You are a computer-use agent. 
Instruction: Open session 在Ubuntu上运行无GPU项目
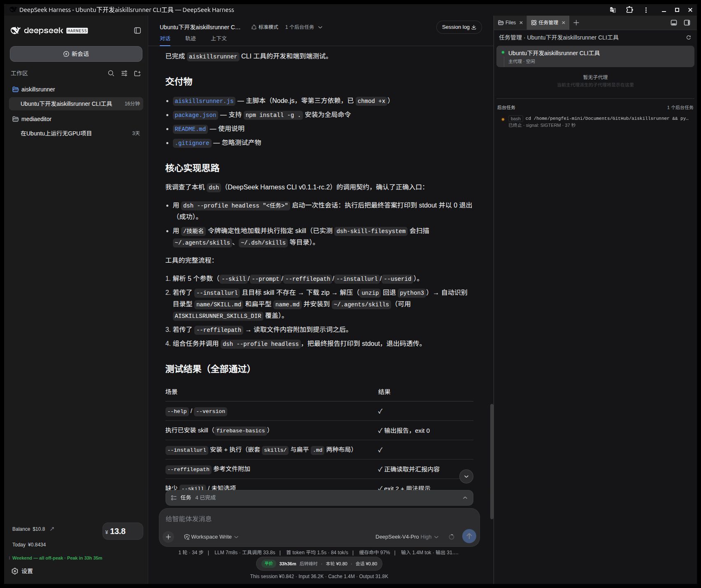coord(77,133)
